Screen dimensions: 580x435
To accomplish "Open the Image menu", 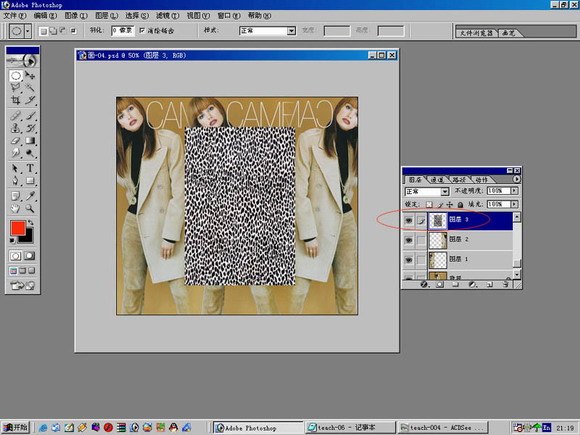I will tap(76, 16).
